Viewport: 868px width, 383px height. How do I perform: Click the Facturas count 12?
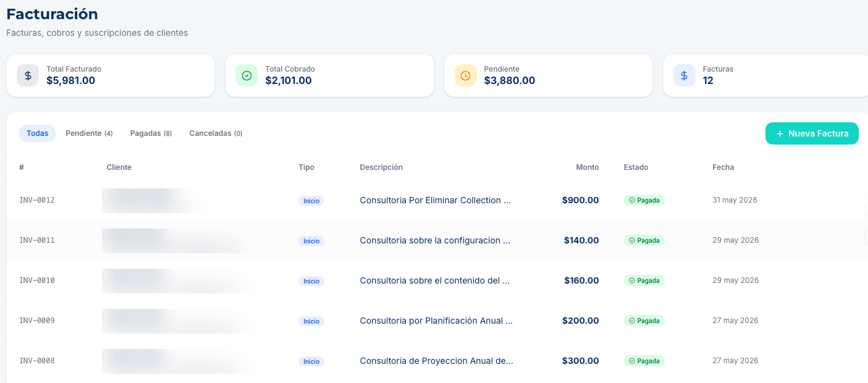(708, 80)
